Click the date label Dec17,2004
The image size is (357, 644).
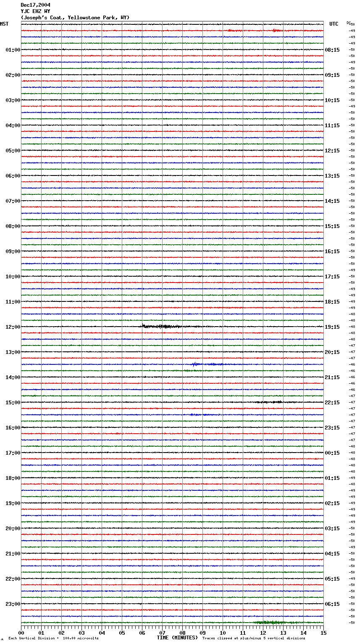35,5
